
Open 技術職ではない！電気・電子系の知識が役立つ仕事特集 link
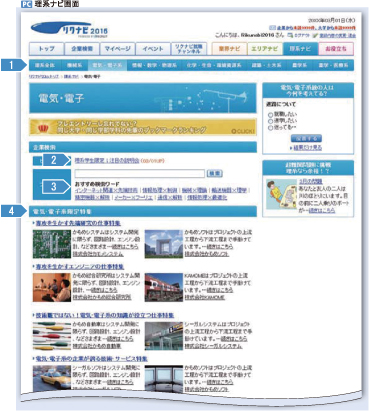pos(105,315)
